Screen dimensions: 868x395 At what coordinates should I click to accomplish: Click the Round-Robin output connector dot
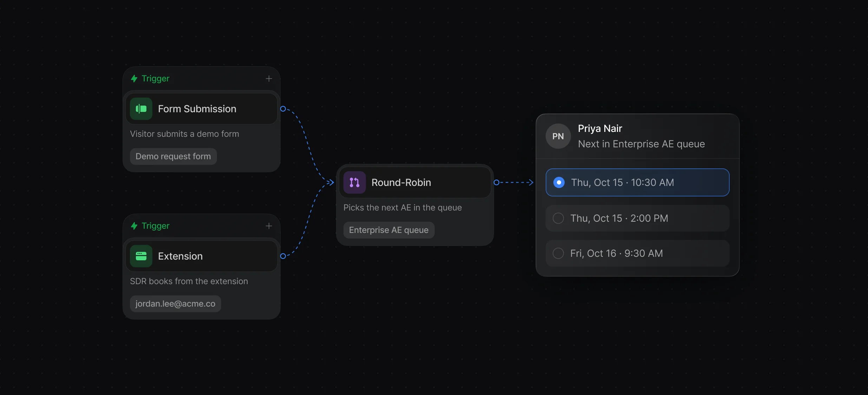click(x=497, y=182)
